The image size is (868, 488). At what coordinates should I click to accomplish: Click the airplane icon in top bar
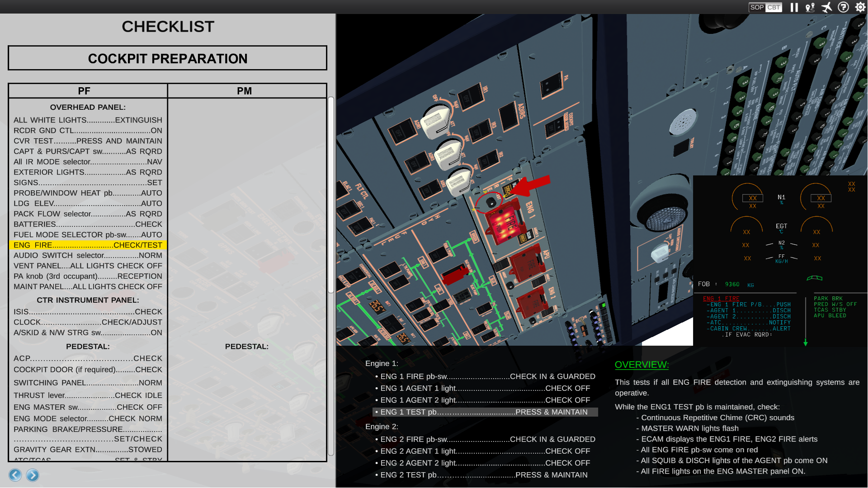(826, 7)
